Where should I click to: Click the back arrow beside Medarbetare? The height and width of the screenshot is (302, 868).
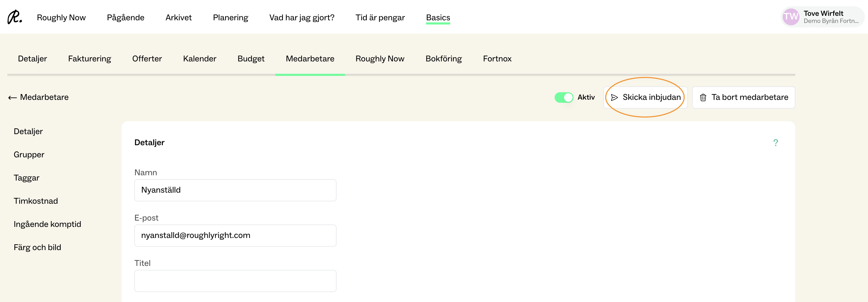point(12,98)
